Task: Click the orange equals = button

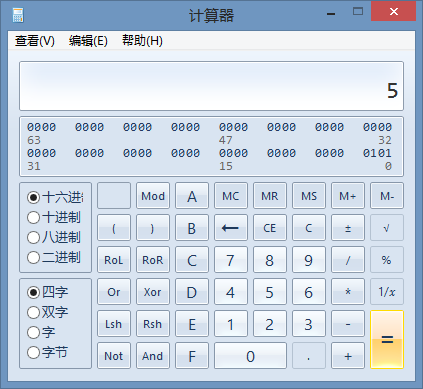Action: point(387,340)
